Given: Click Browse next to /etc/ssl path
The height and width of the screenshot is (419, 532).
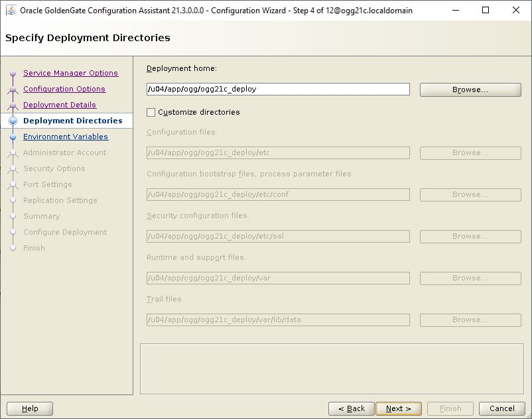Looking at the screenshot, I should tap(470, 236).
